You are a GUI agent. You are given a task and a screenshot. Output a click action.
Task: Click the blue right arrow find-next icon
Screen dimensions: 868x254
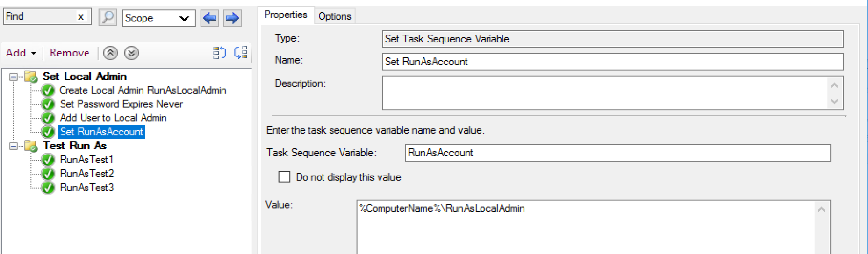[x=232, y=18]
